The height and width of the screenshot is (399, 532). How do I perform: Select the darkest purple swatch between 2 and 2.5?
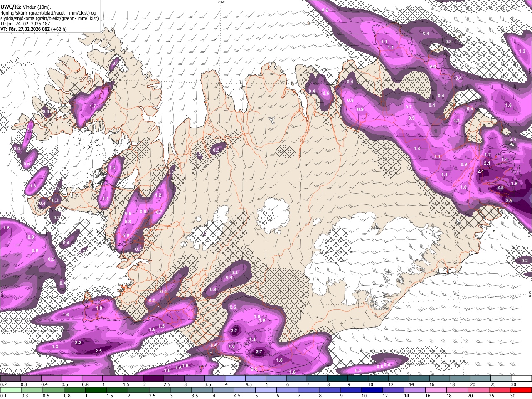pos(153,379)
